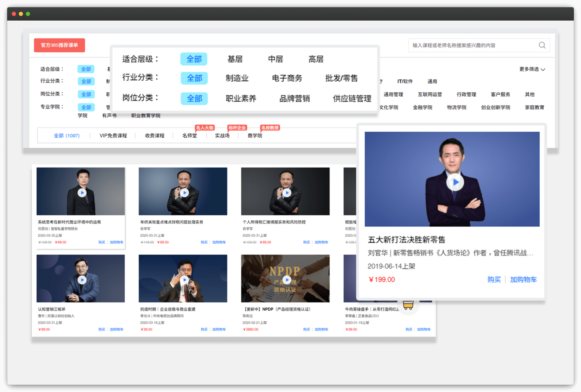Play the 个人所得税汇缴填报实务 course video
This screenshot has height=392, width=581.
[x=287, y=193]
